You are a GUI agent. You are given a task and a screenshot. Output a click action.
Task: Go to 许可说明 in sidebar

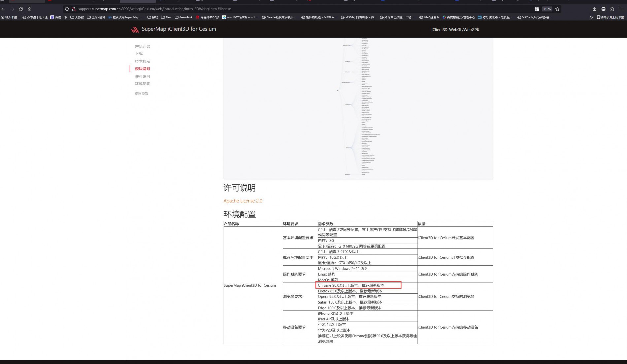142,77
